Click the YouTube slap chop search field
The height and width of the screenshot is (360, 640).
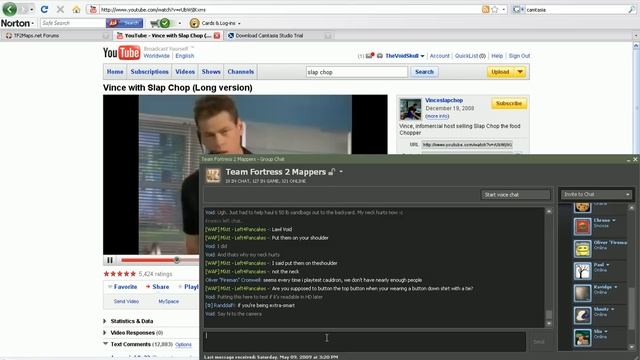357,72
